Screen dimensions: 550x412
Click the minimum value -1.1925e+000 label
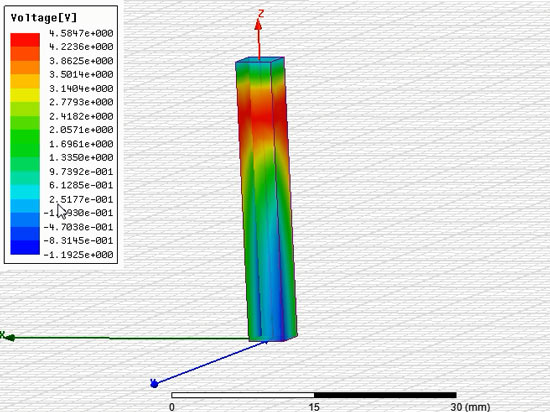click(78, 255)
